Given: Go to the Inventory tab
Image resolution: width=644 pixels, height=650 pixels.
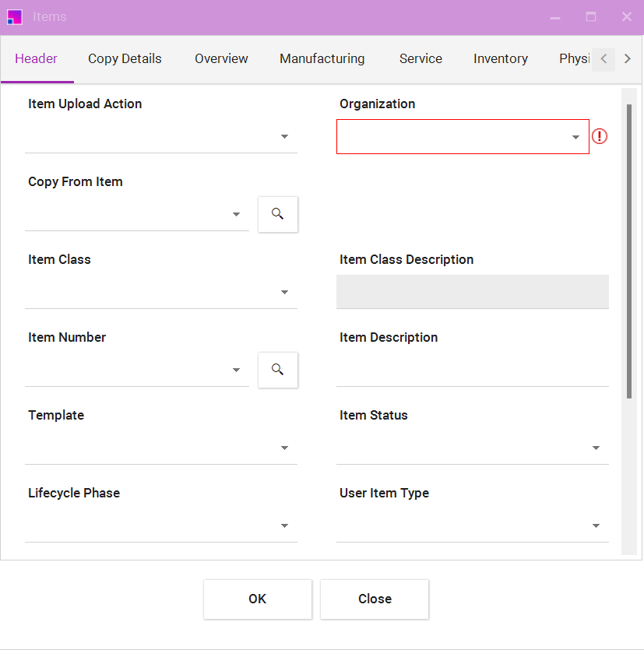Looking at the screenshot, I should (500, 58).
